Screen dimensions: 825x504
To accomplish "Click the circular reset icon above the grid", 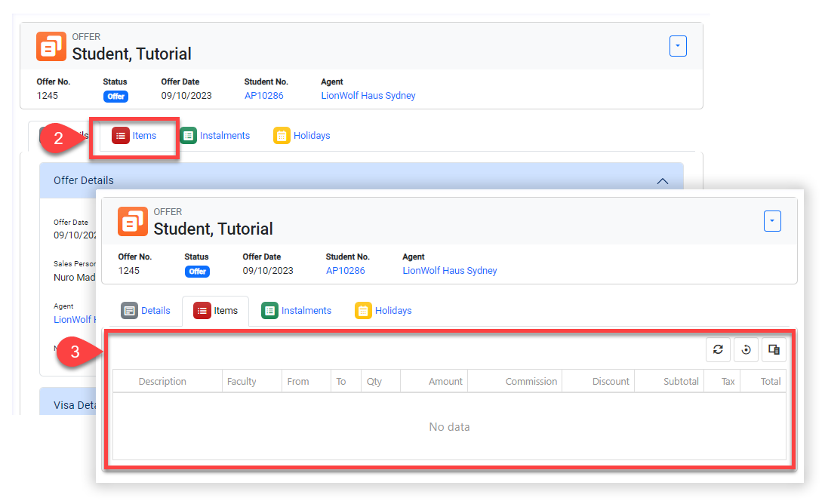I will tap(746, 349).
